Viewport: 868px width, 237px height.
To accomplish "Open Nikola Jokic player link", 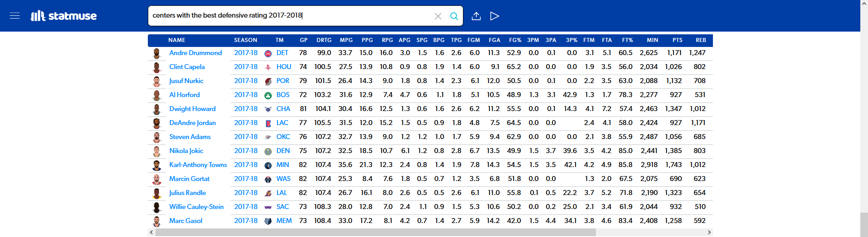I will pos(186,151).
